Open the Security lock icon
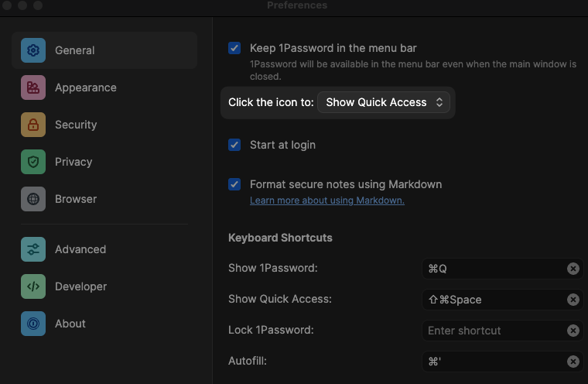The image size is (588, 384). 33,125
